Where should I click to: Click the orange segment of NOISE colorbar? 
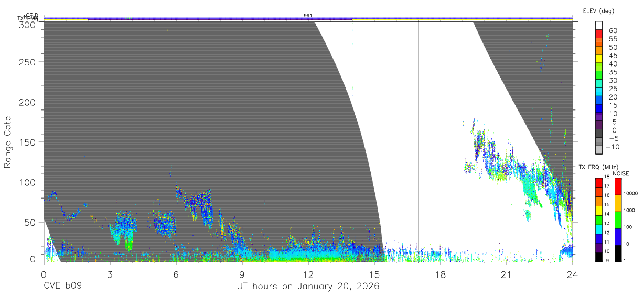[618, 203]
